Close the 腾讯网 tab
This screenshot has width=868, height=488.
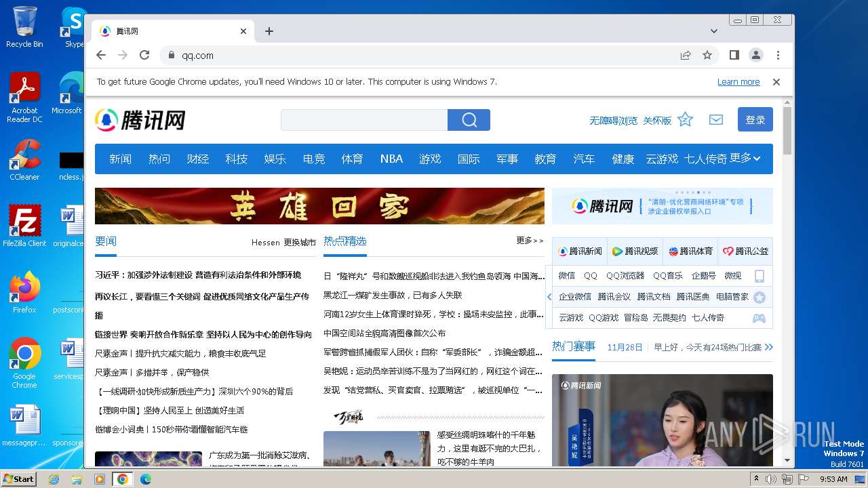click(243, 31)
